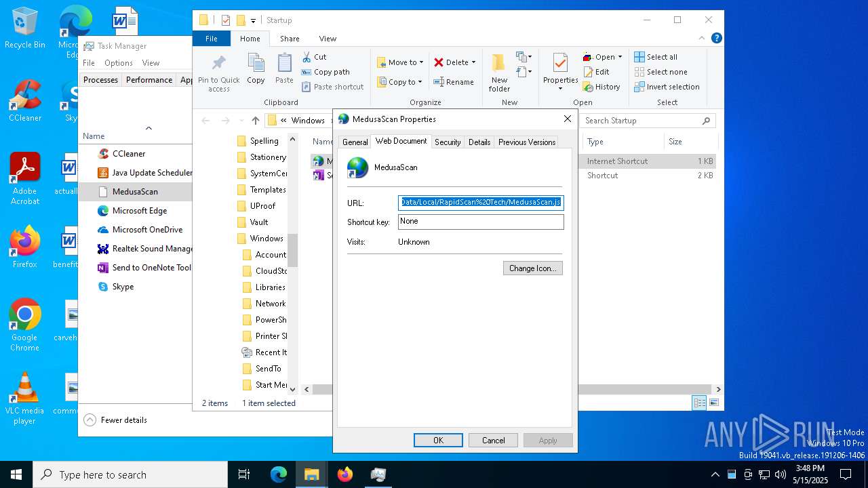Click Task View taskbar button

pyautogui.click(x=244, y=474)
